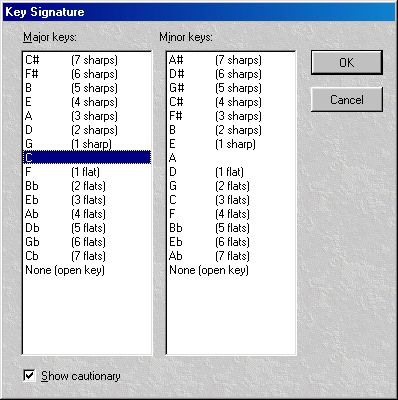Image resolution: width=398 pixels, height=400 pixels.
Task: Select Eb minor (6 flats)
Action: [231, 242]
